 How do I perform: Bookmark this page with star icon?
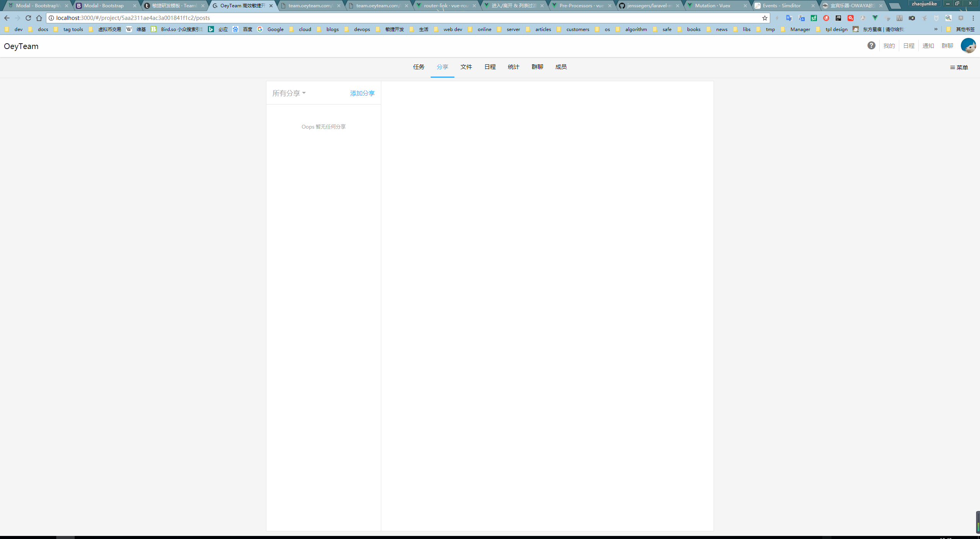tap(765, 18)
